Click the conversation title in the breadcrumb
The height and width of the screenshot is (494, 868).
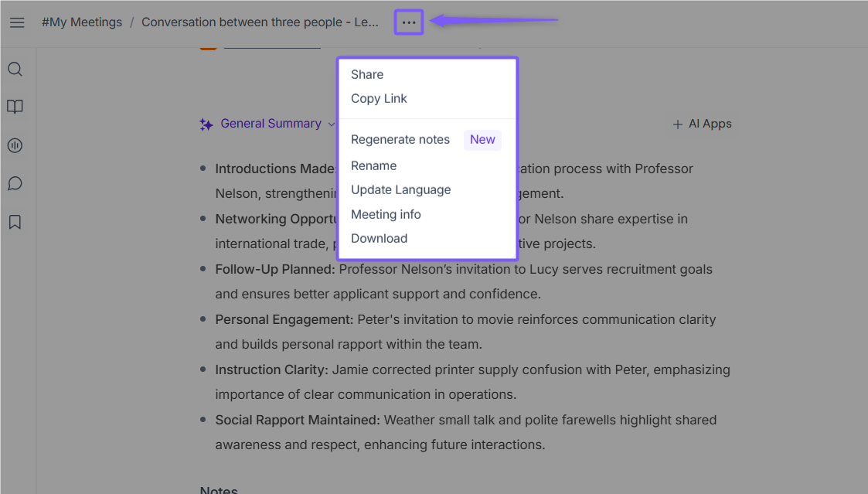pyautogui.click(x=260, y=22)
